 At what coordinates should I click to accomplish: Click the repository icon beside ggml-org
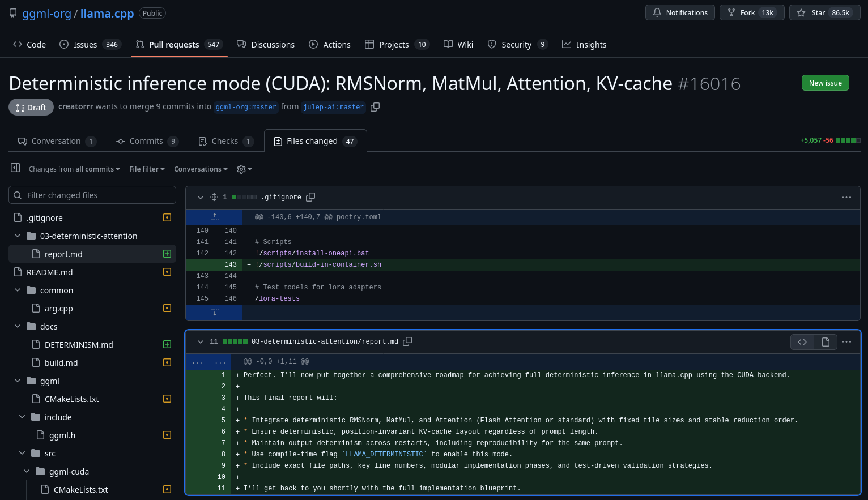pos(13,13)
